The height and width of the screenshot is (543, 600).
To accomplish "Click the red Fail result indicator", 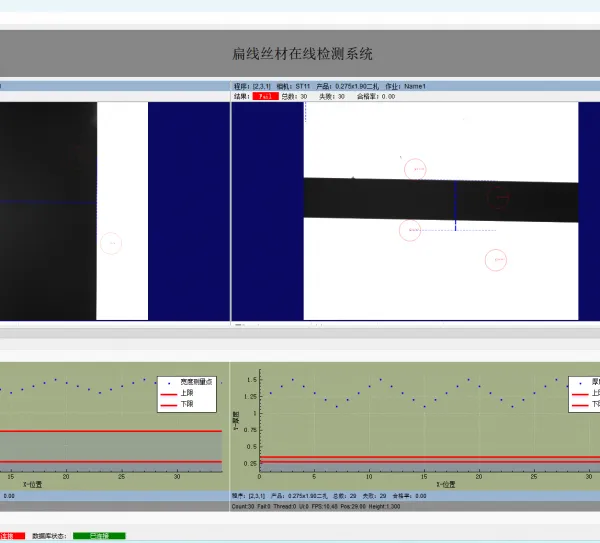I will (x=265, y=96).
